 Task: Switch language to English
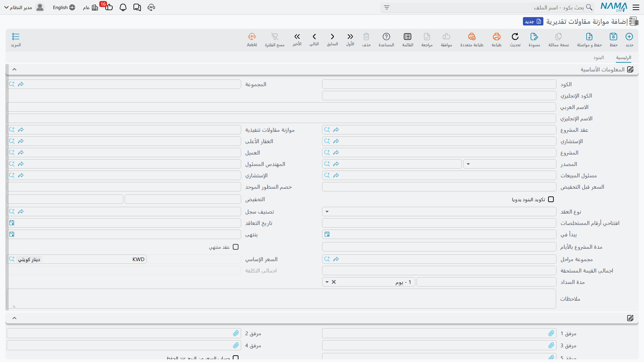[x=64, y=7]
